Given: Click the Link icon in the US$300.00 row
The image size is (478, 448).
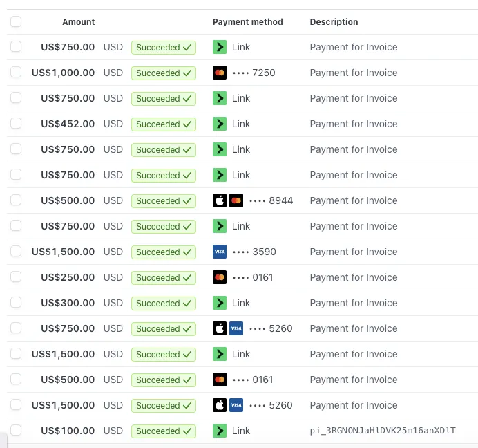Looking at the screenshot, I should click(220, 303).
